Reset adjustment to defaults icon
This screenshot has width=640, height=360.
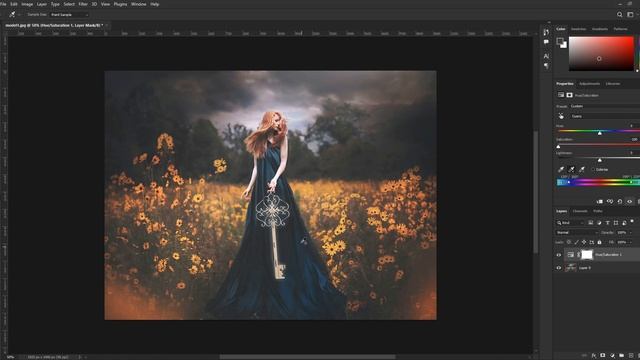pyautogui.click(x=620, y=202)
